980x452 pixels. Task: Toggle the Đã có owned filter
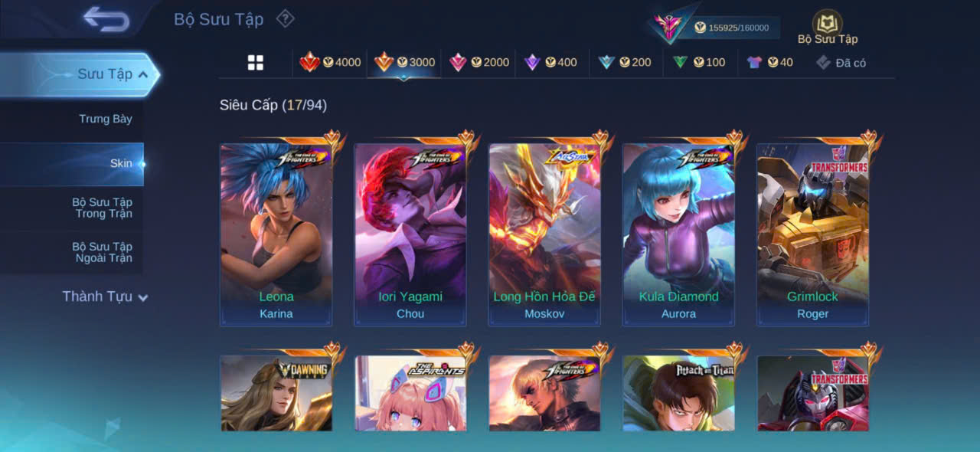pyautogui.click(x=841, y=63)
